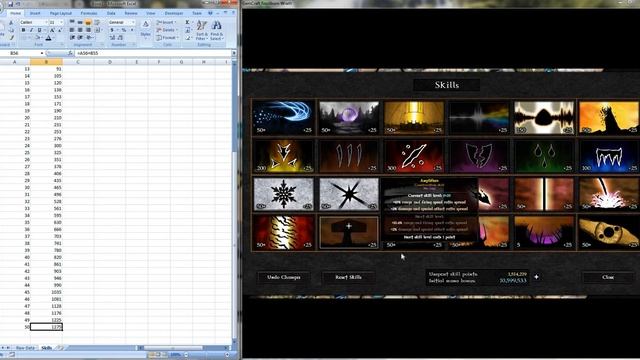The image size is (640, 360).
Task: Apply Accounting dollar number format
Action: 112,30
